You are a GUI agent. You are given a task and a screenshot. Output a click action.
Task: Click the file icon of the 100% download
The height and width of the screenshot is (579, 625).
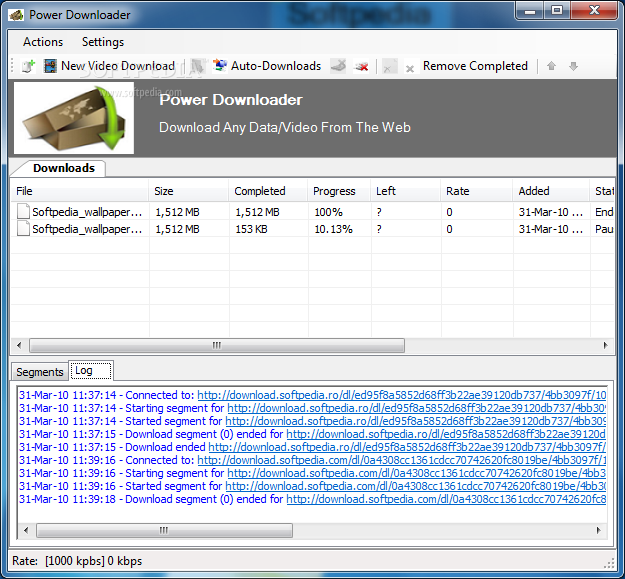click(23, 212)
